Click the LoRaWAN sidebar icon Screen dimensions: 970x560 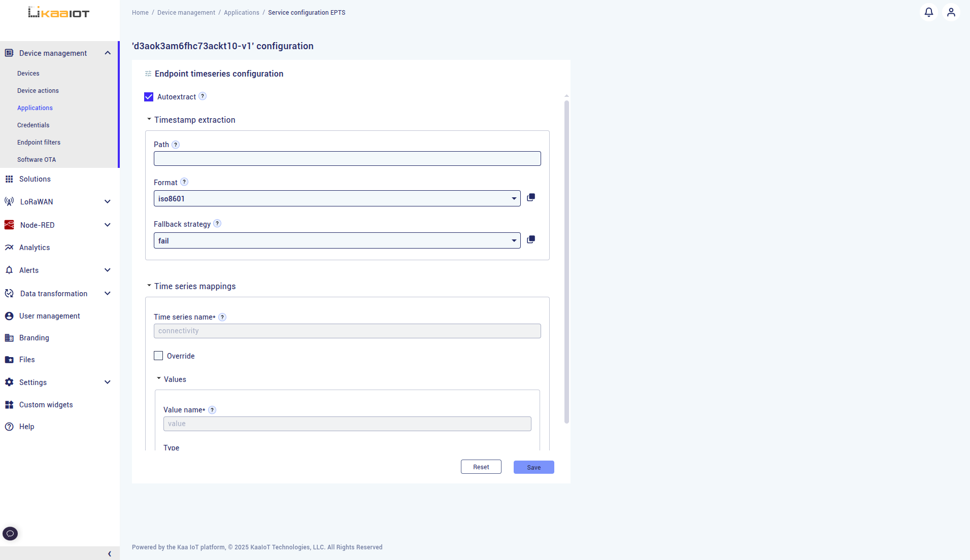9,201
